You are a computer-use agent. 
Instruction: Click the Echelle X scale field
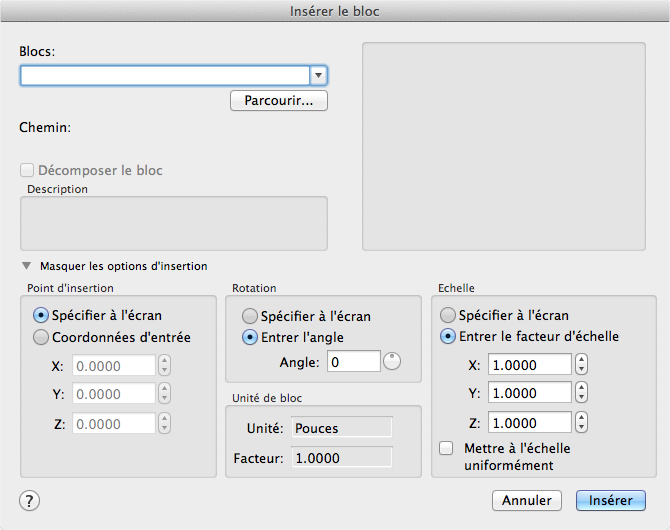point(529,365)
